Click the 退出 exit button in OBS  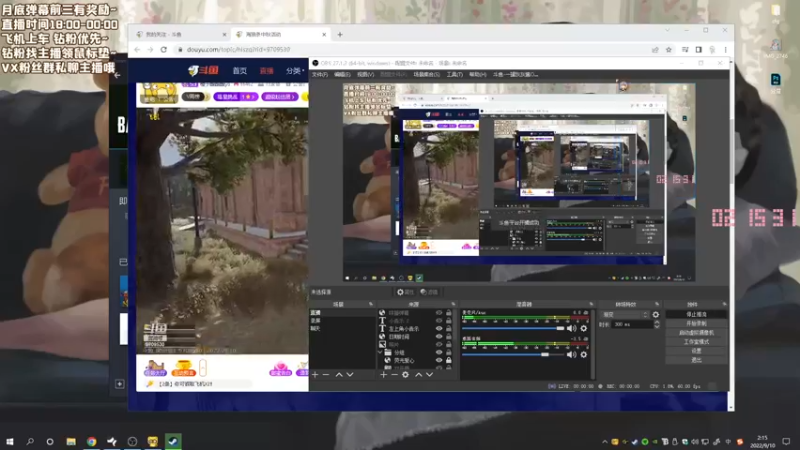(696, 360)
